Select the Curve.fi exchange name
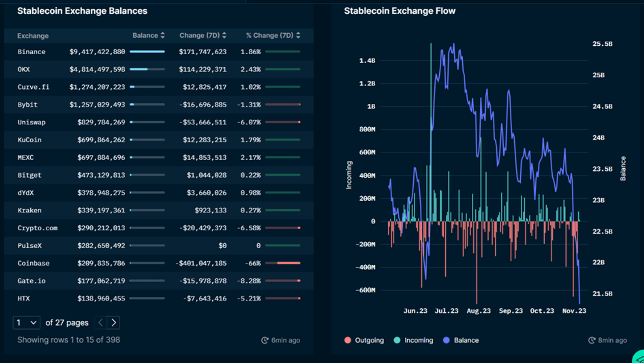The height and width of the screenshot is (363, 644). 33,87
